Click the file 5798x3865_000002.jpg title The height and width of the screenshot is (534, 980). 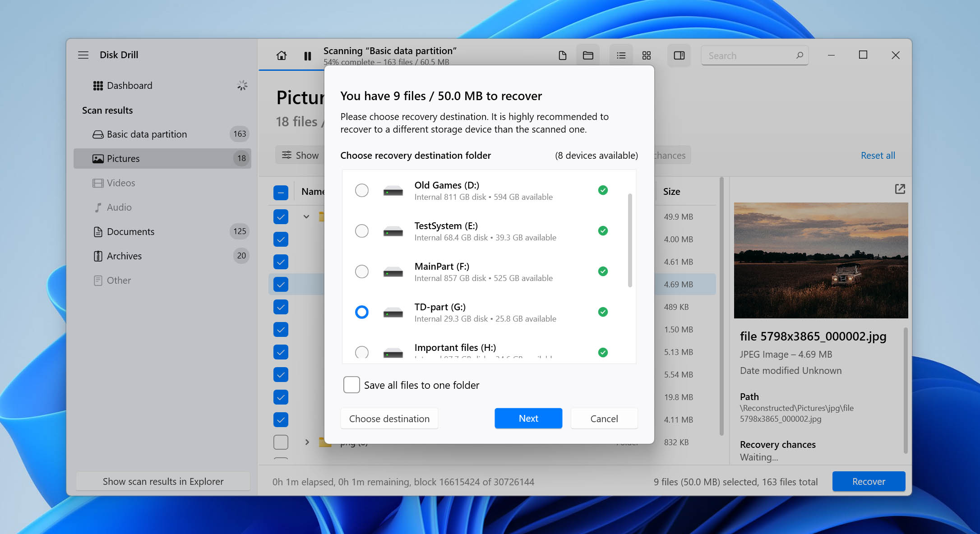point(813,336)
